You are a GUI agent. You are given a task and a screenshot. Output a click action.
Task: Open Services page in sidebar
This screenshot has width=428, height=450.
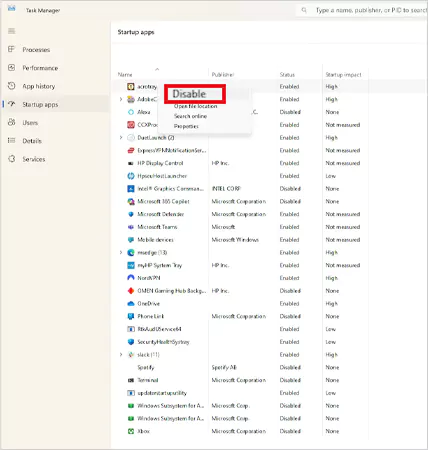point(34,159)
